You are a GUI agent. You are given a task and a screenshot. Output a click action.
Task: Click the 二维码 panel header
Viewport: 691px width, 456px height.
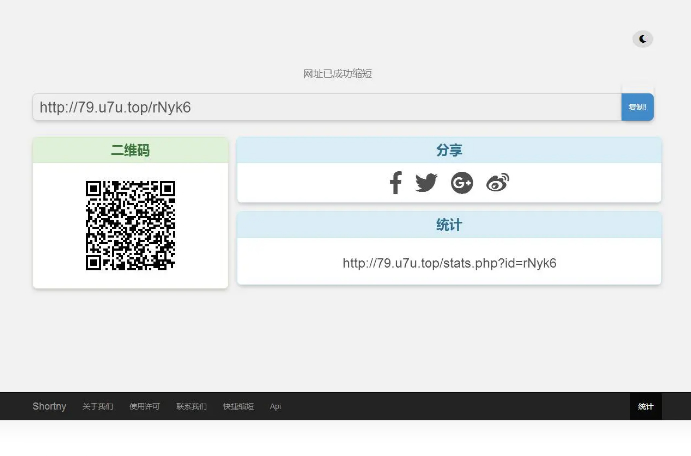pos(130,150)
